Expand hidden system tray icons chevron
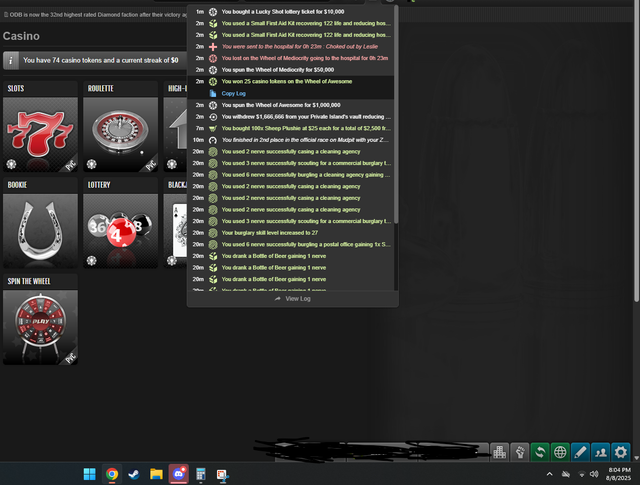 tap(549, 474)
